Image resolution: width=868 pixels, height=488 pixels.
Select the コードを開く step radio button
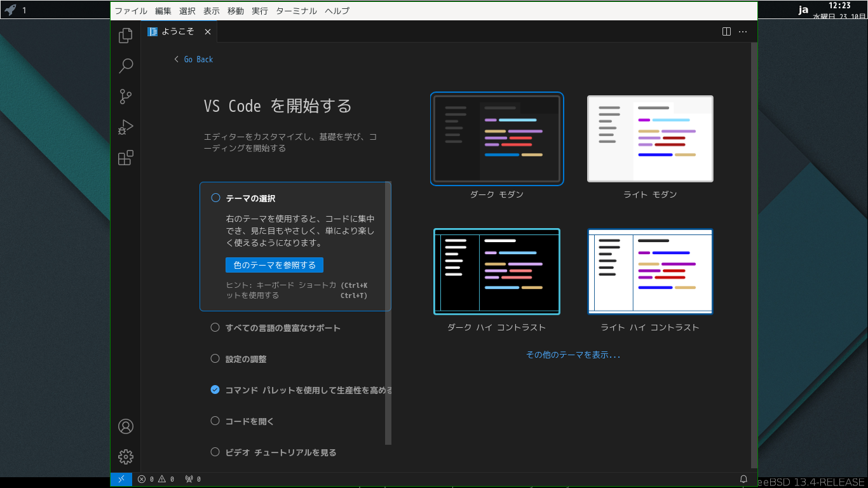tap(215, 421)
